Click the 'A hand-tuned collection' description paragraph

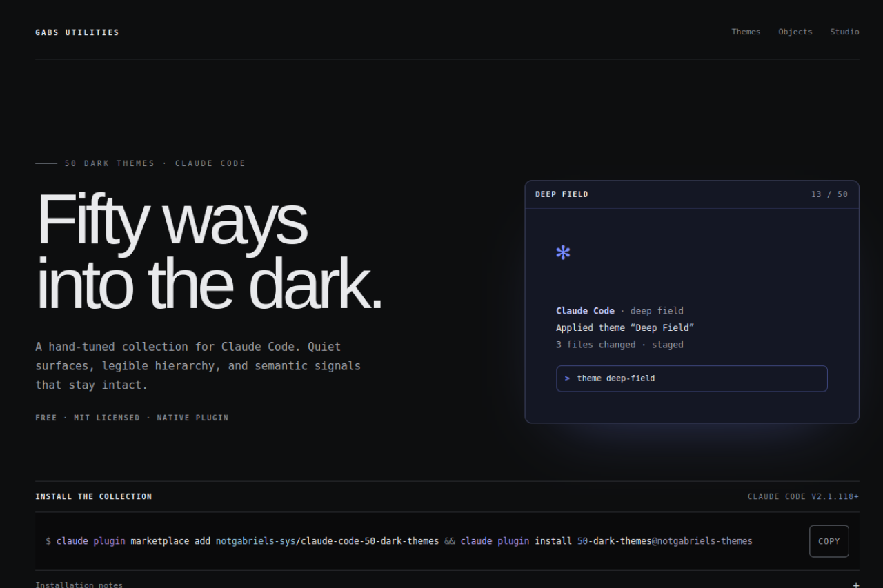pos(198,365)
